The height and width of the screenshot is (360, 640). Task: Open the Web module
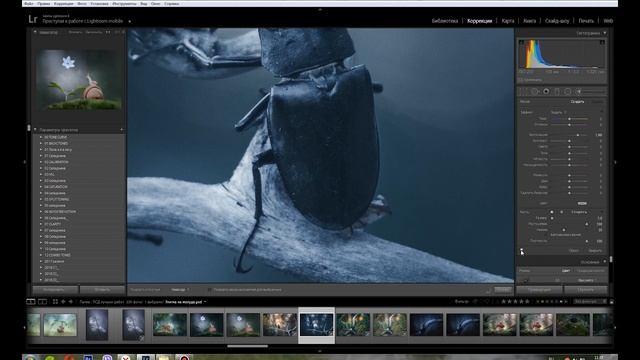(x=608, y=21)
